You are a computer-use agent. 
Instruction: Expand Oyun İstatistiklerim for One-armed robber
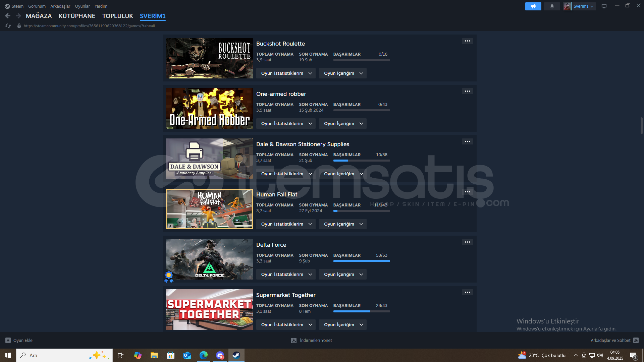(286, 123)
